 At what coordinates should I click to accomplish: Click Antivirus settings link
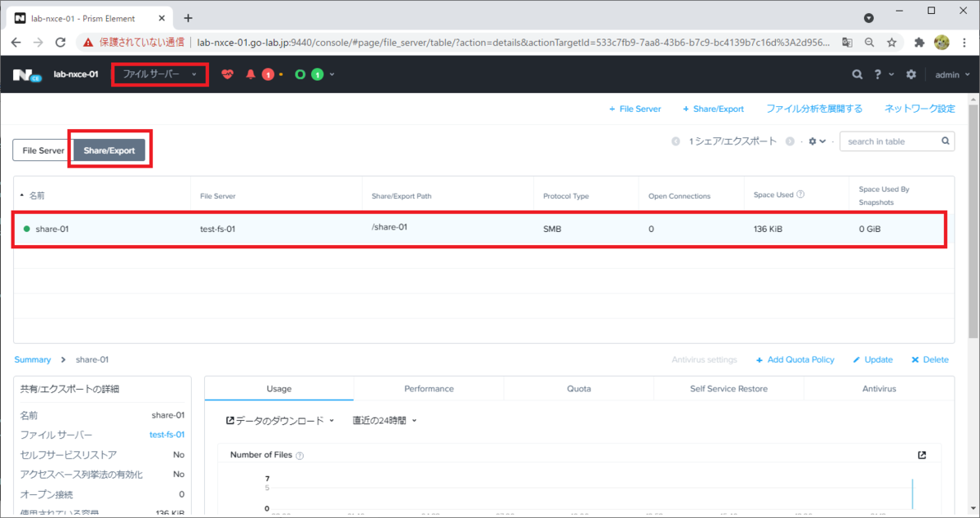pyautogui.click(x=704, y=359)
